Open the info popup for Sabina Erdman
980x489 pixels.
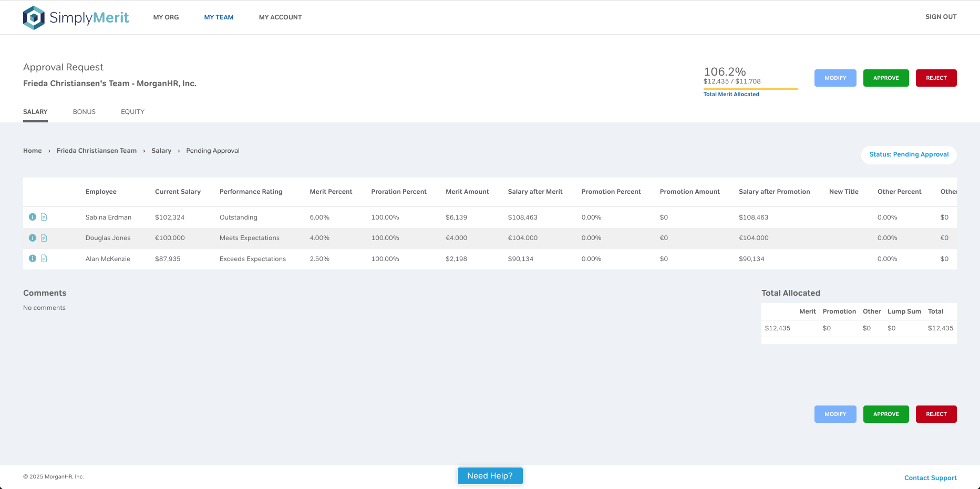(x=32, y=217)
